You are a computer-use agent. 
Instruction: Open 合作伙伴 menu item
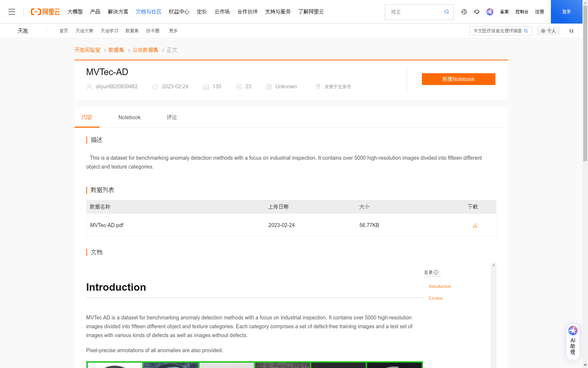point(247,12)
